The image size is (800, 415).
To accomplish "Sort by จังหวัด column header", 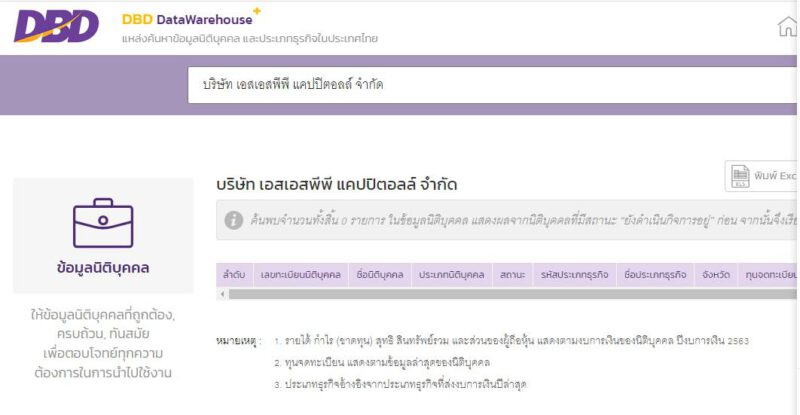I will click(x=716, y=274).
